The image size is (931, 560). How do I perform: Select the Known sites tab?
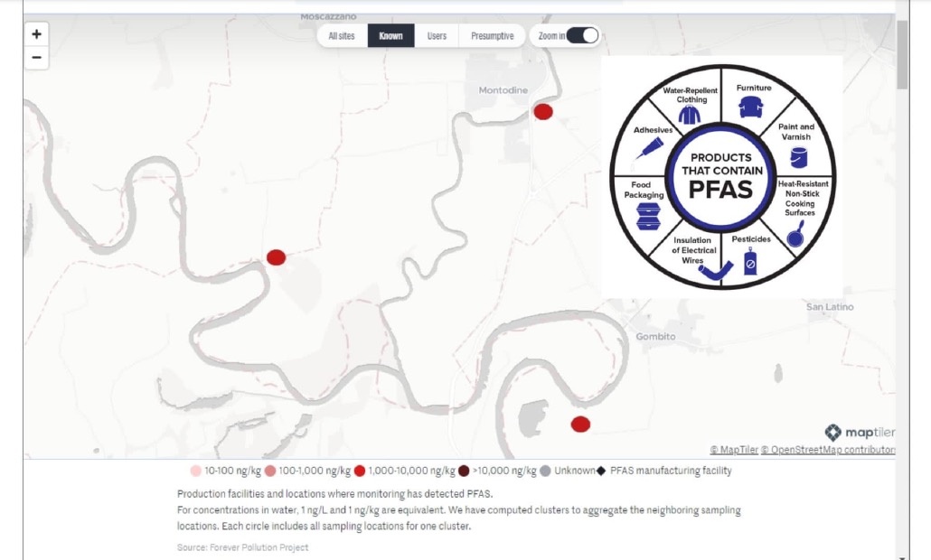pos(390,36)
